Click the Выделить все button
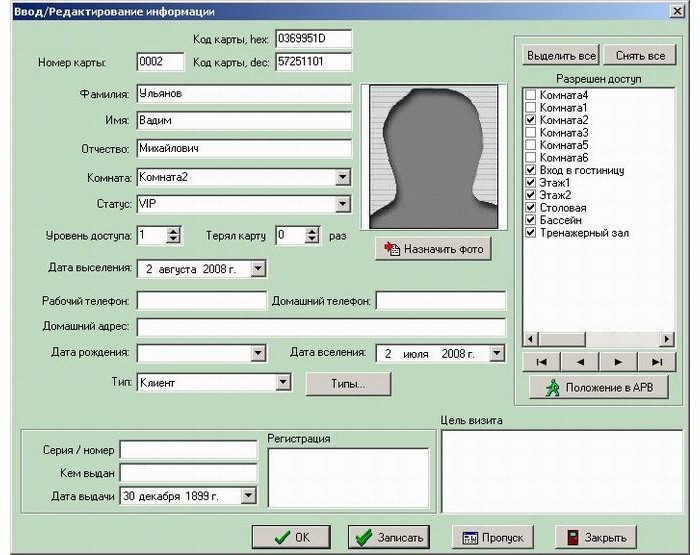The width and height of the screenshot is (700, 555). (562, 56)
